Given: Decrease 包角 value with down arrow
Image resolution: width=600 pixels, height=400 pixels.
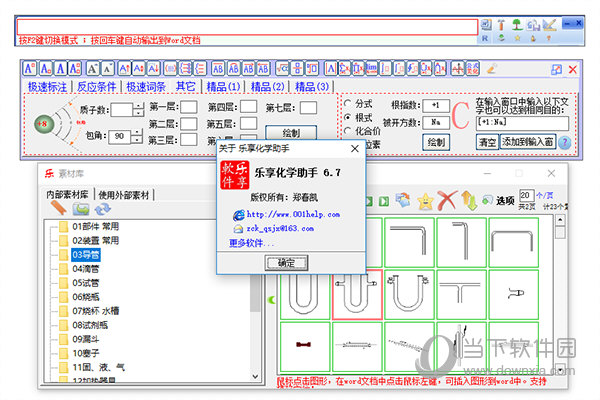Looking at the screenshot, I should tap(137, 140).
